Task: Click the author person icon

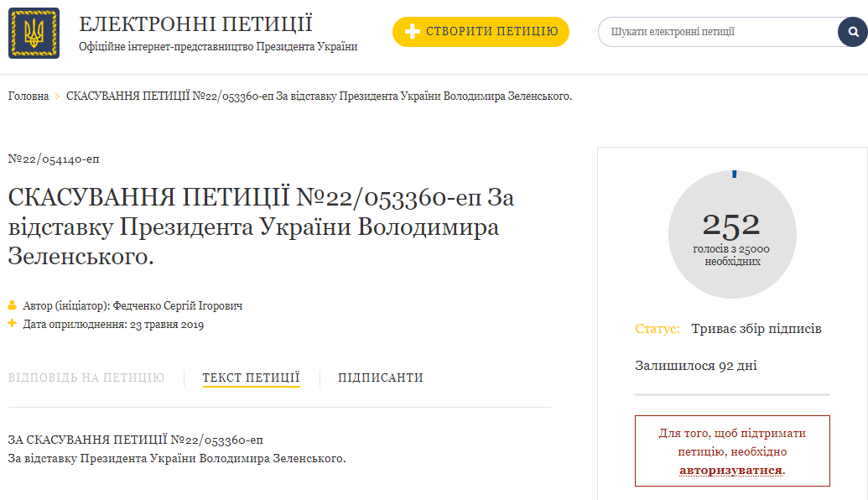Action: click(x=13, y=306)
